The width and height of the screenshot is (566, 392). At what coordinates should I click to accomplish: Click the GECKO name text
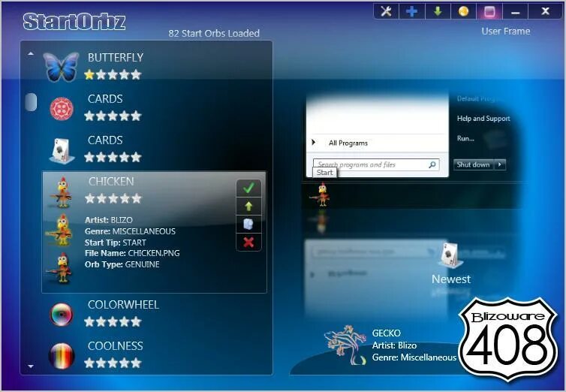pyautogui.click(x=387, y=333)
